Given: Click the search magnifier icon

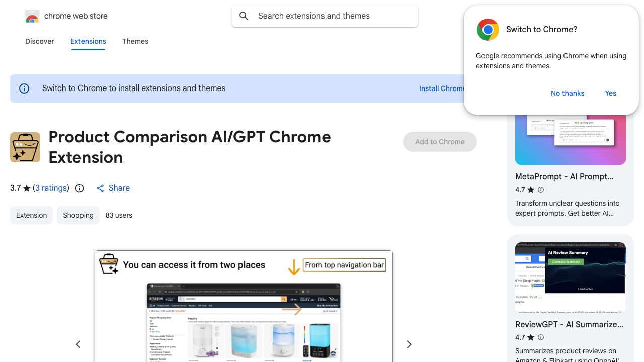Looking at the screenshot, I should click(244, 16).
